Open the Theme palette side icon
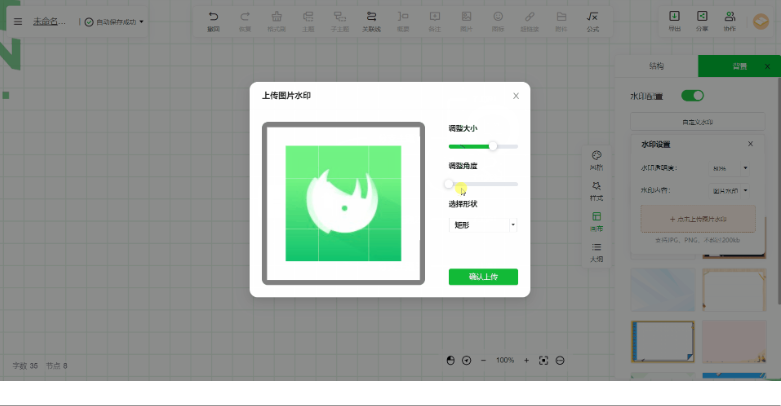 (596, 160)
